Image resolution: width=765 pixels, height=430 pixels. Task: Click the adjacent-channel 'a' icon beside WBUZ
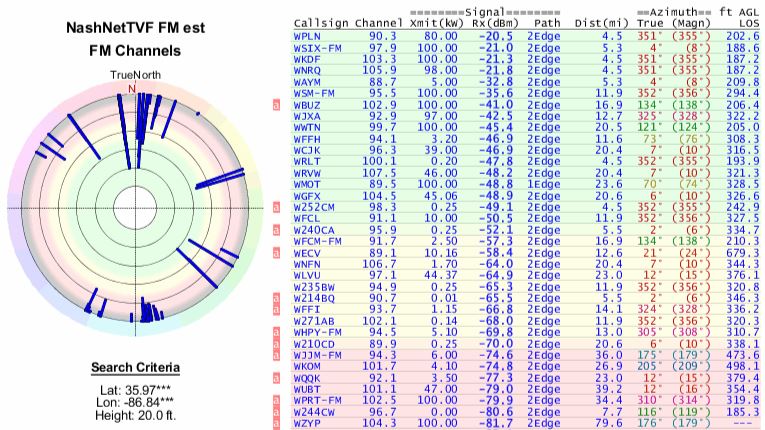point(276,104)
